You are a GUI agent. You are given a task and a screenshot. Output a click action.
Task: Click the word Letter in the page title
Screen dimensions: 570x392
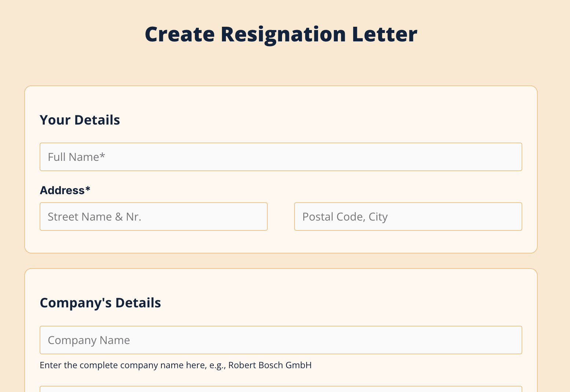coord(384,34)
